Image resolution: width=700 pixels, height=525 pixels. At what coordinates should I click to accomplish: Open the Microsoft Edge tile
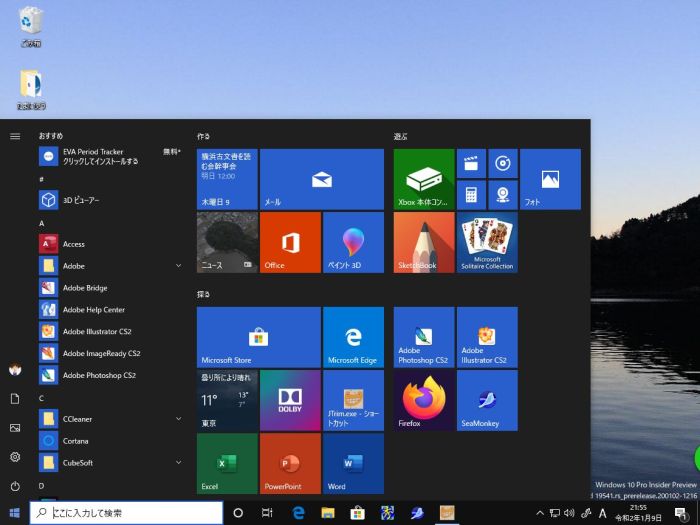coord(353,337)
